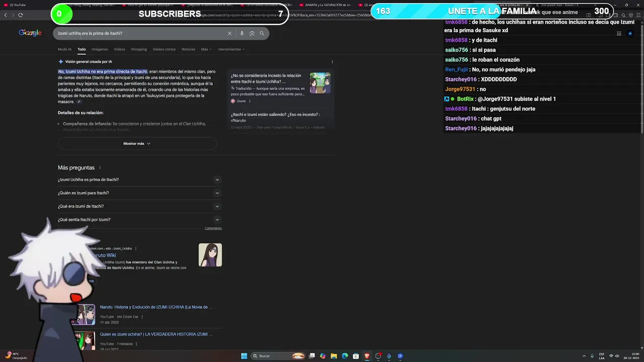Open 'Historia y Evolución de IZUMI UCHIHA' video

[156, 307]
